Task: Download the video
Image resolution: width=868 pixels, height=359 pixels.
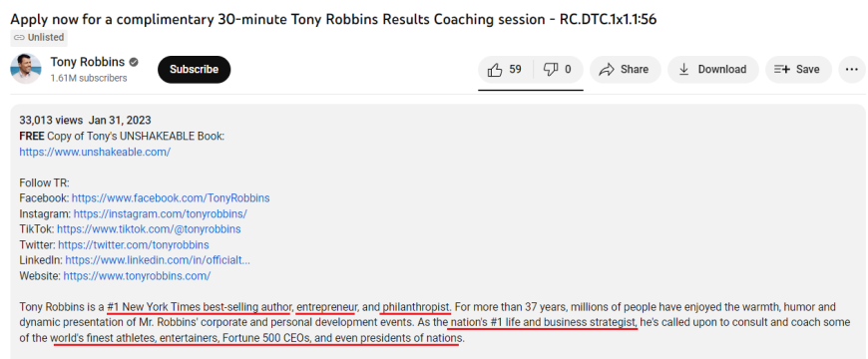Action: [x=713, y=69]
